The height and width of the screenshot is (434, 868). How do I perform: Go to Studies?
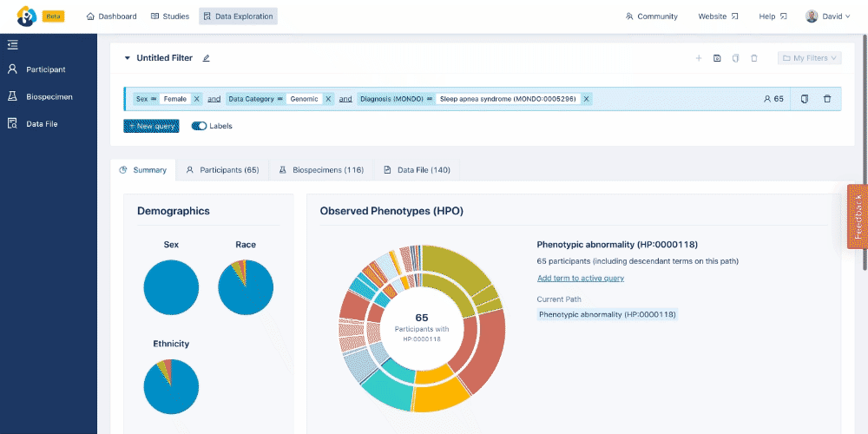point(170,16)
